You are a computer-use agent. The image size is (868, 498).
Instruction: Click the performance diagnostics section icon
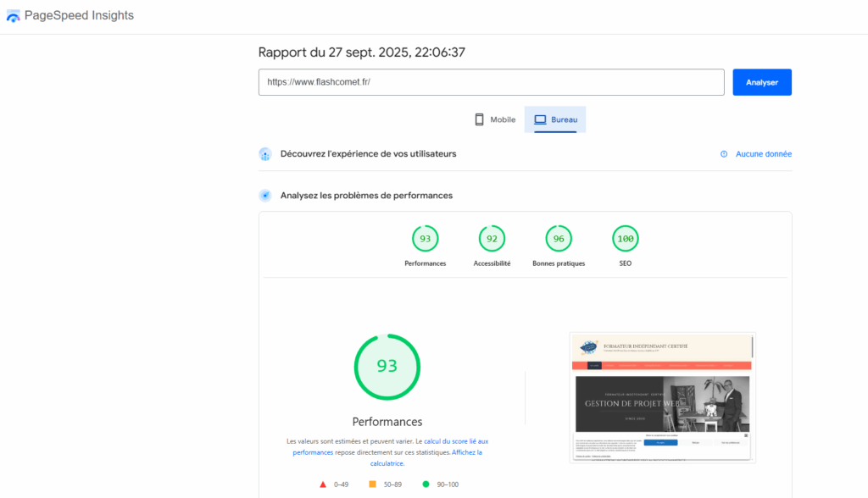pyautogui.click(x=265, y=196)
